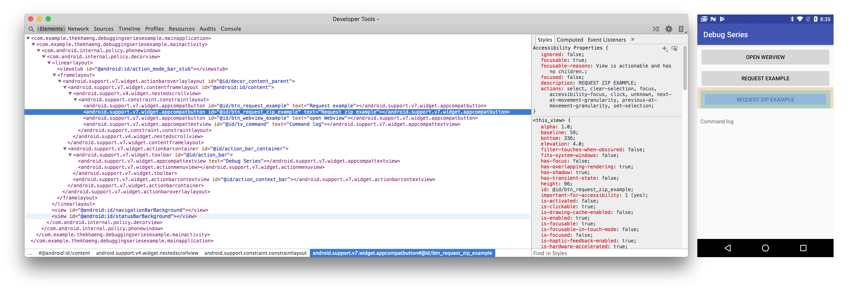Image resolution: width=868 pixels, height=292 pixels.
Task: Show the console drawer icon
Action: point(656,29)
